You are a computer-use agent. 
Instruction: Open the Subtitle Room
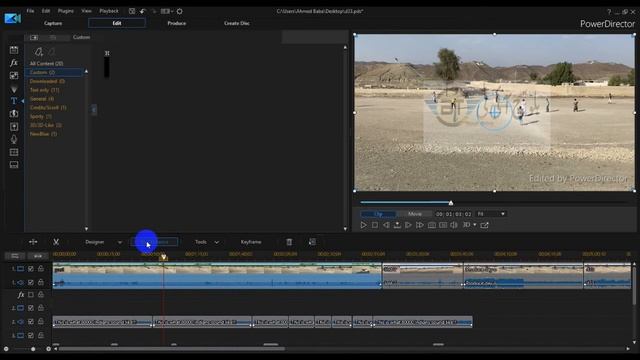[x=14, y=165]
